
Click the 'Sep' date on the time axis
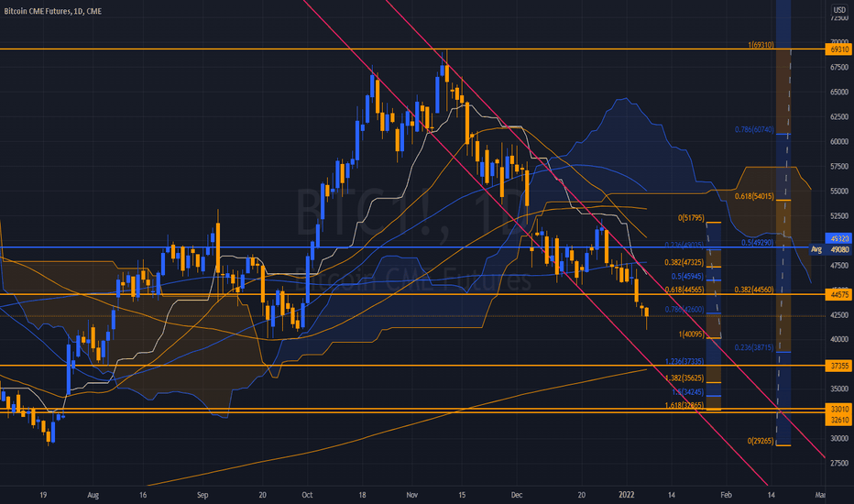click(x=203, y=495)
